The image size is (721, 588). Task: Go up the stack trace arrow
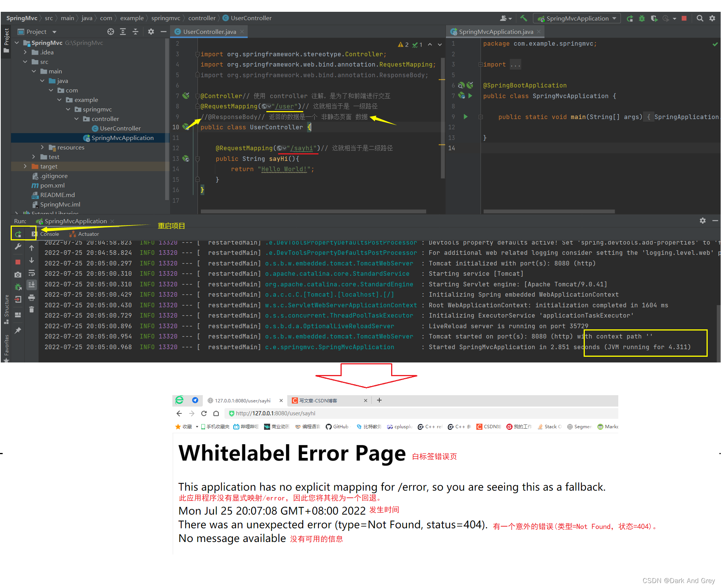[x=32, y=248]
